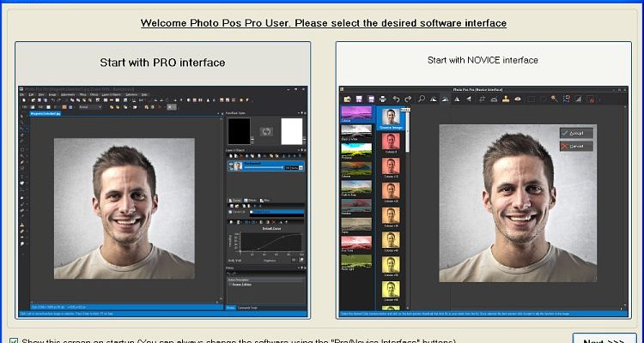Click the Background layer row in PRO preview
Image resolution: width=644 pixels, height=343 pixels.
265,165
